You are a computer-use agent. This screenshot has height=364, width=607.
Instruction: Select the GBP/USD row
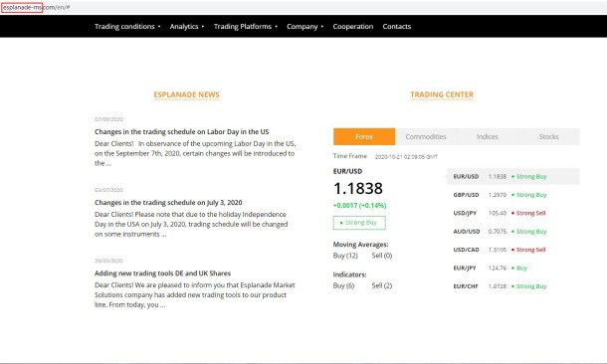pyautogui.click(x=513, y=195)
